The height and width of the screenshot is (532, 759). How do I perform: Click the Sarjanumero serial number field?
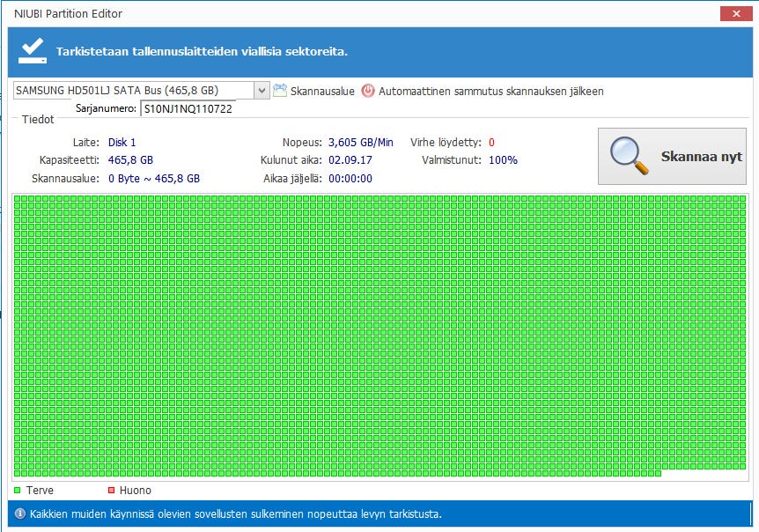tap(188, 108)
